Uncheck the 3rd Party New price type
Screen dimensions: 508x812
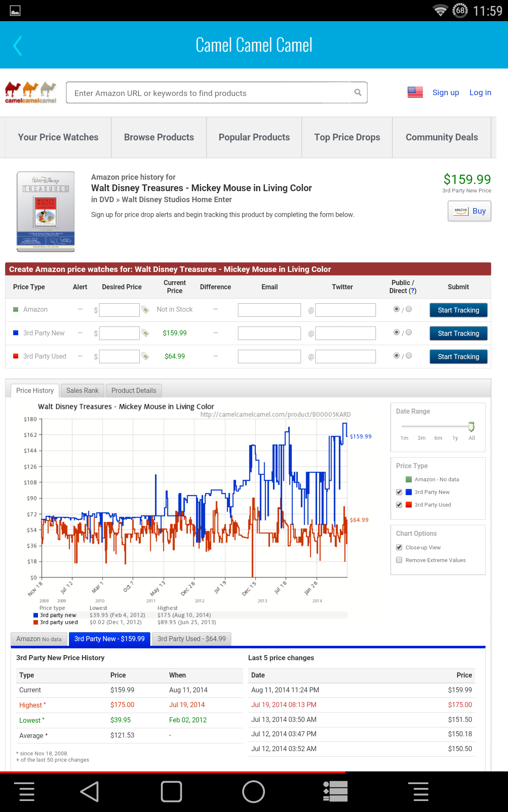[399, 492]
